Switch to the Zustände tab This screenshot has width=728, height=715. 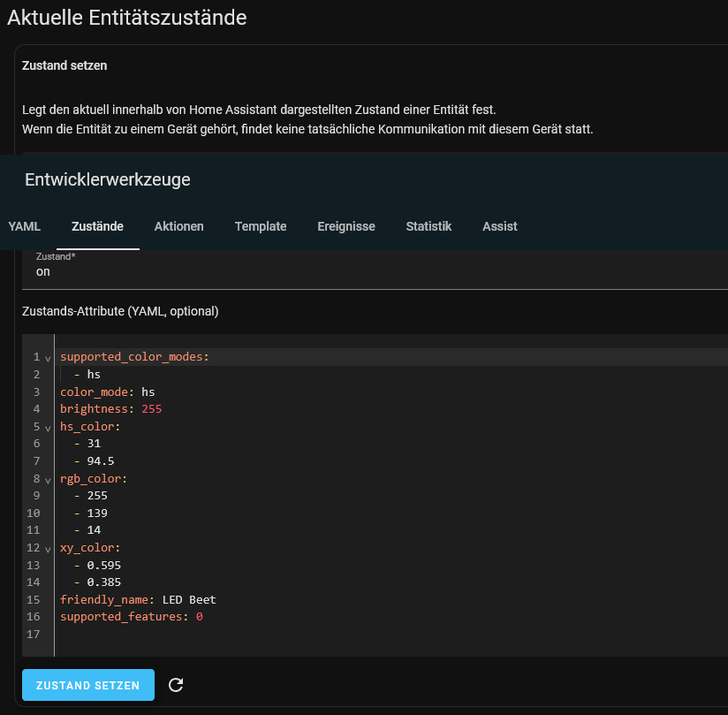[97, 226]
